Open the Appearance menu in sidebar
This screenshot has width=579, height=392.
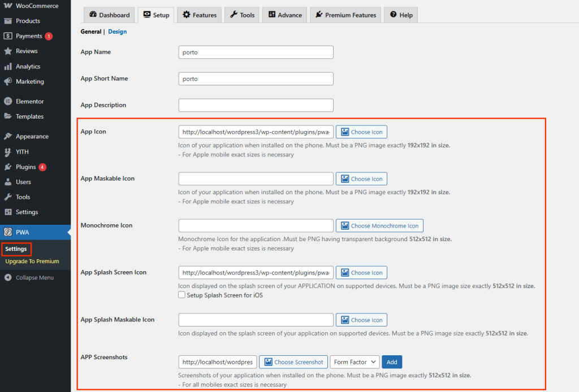pos(32,137)
